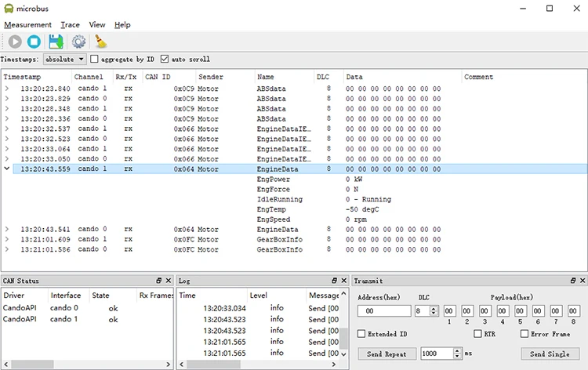Click the Data column header

[x=402, y=77]
